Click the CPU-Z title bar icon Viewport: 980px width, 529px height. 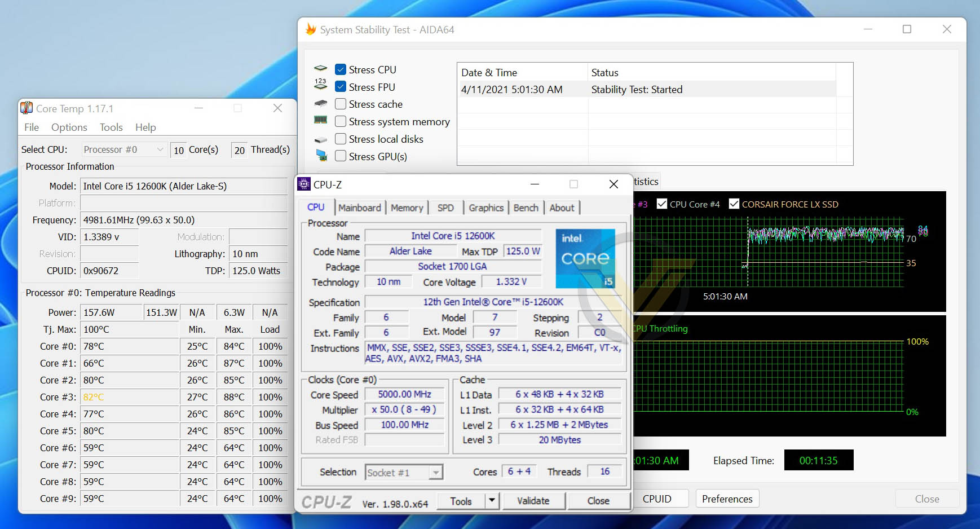tap(304, 184)
